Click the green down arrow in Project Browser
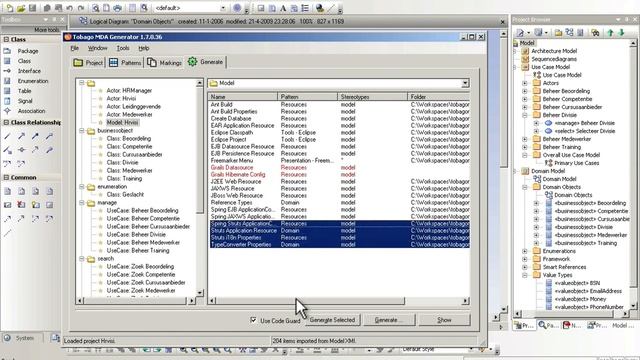Screen dimensions: 640x360 tap(622, 33)
